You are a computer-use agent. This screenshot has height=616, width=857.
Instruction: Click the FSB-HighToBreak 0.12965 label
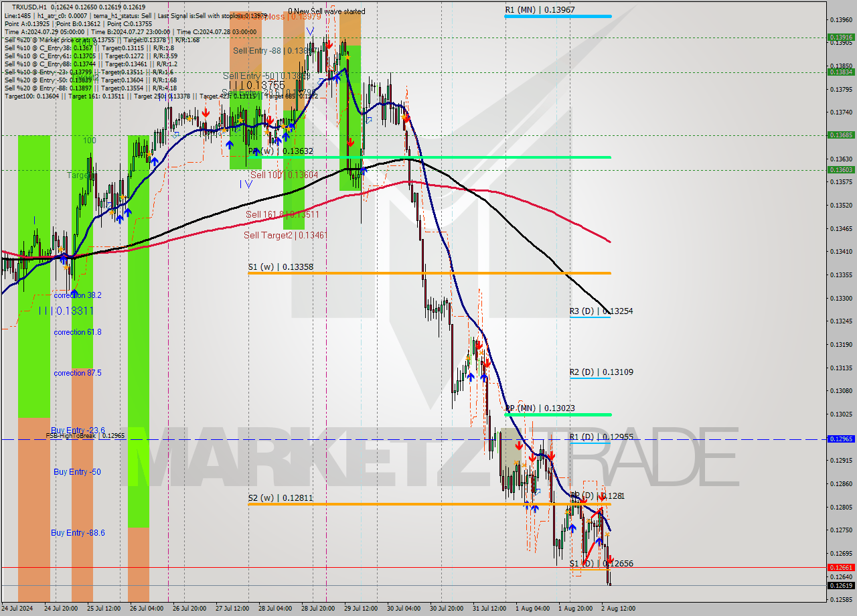tap(85, 436)
